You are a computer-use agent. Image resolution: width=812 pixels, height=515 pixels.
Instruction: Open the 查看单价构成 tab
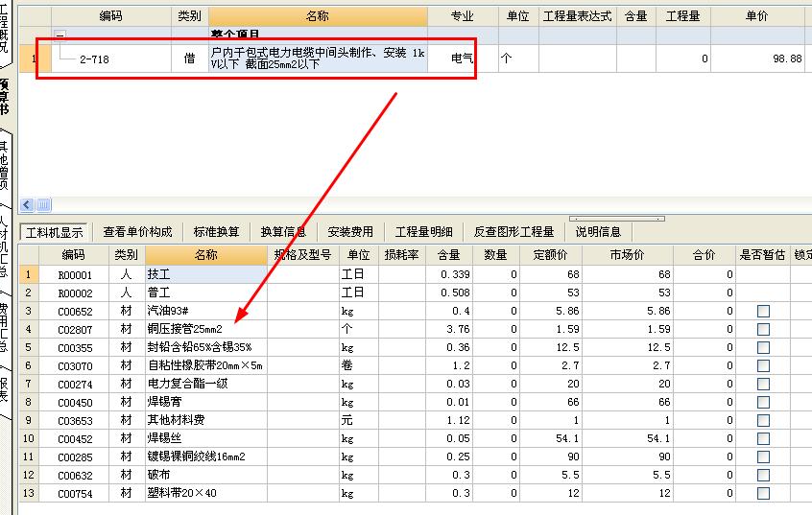(x=137, y=232)
